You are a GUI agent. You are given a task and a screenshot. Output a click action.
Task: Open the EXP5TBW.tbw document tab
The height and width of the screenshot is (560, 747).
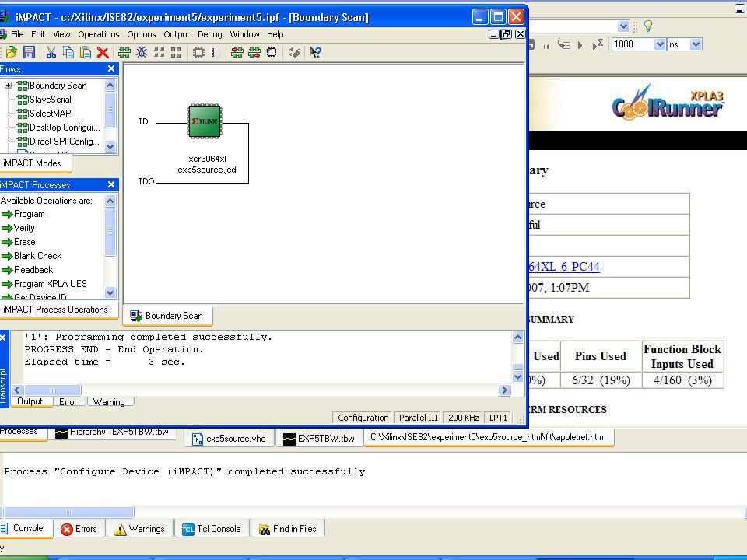[x=319, y=439]
